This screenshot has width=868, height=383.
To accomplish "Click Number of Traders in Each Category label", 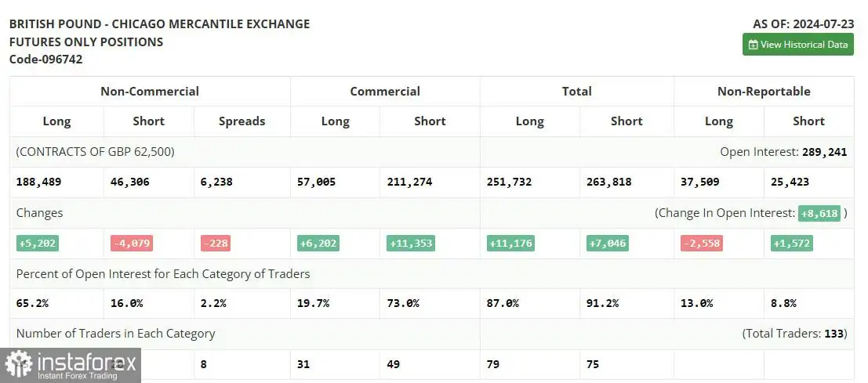I will [116, 334].
